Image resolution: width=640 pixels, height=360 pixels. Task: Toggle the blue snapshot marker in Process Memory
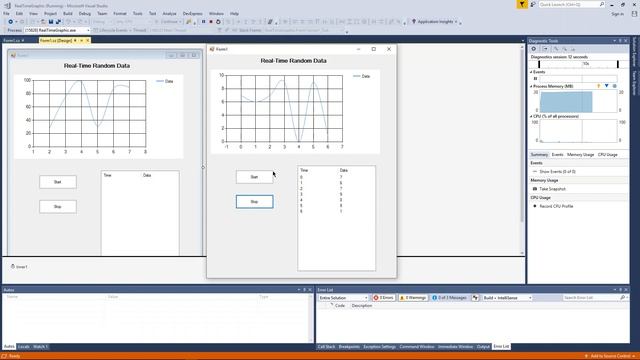(x=607, y=86)
